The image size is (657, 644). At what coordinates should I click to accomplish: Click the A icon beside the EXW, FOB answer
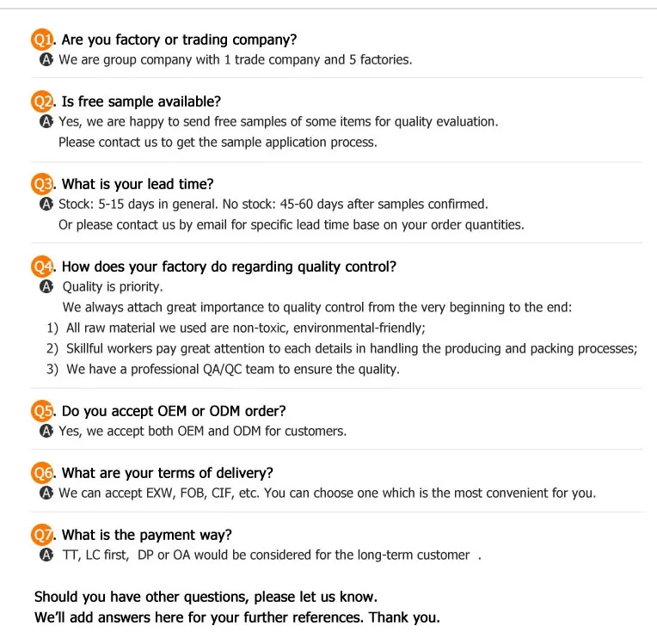coord(46,494)
